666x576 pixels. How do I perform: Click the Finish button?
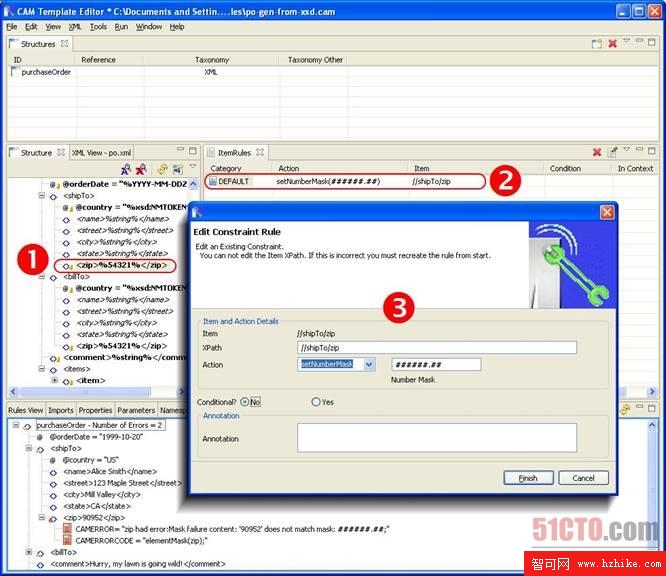[x=528, y=478]
